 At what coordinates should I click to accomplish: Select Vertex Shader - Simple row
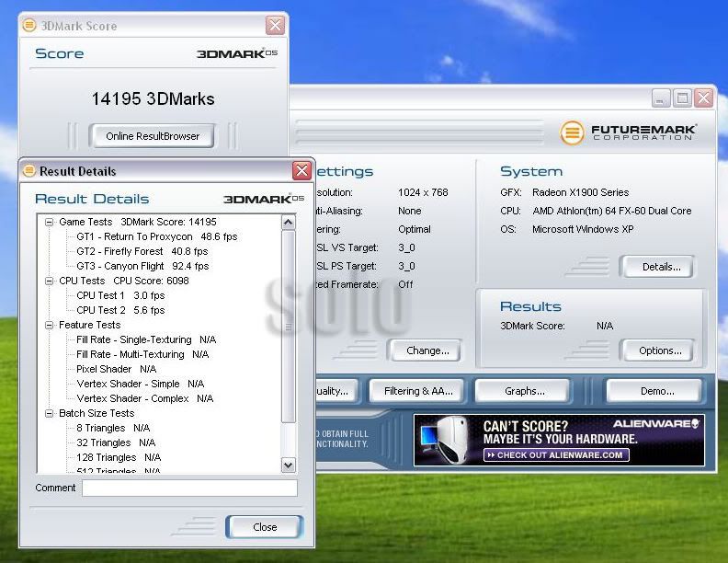tap(141, 385)
